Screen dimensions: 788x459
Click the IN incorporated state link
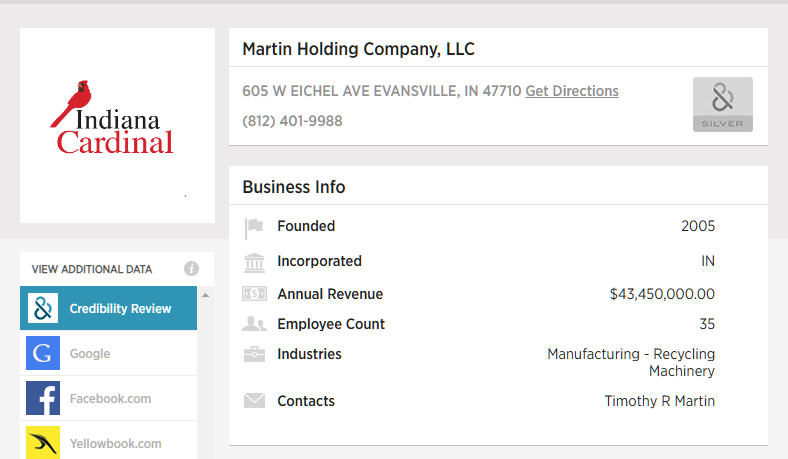coord(708,261)
